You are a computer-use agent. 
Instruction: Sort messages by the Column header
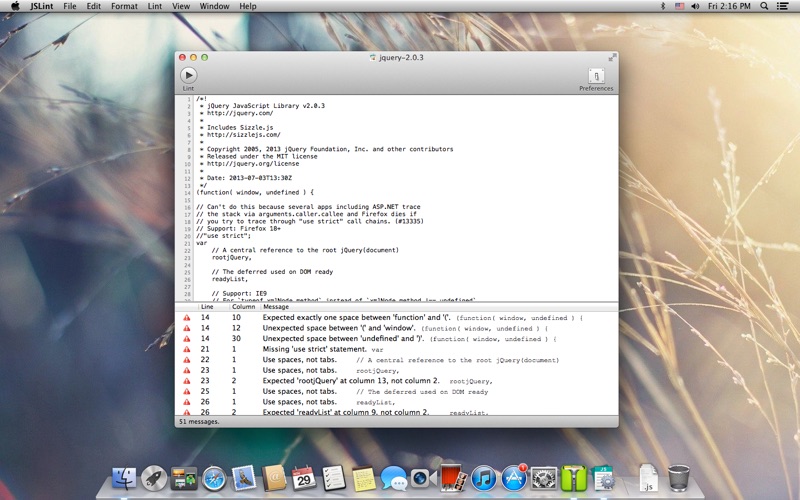tap(245, 307)
